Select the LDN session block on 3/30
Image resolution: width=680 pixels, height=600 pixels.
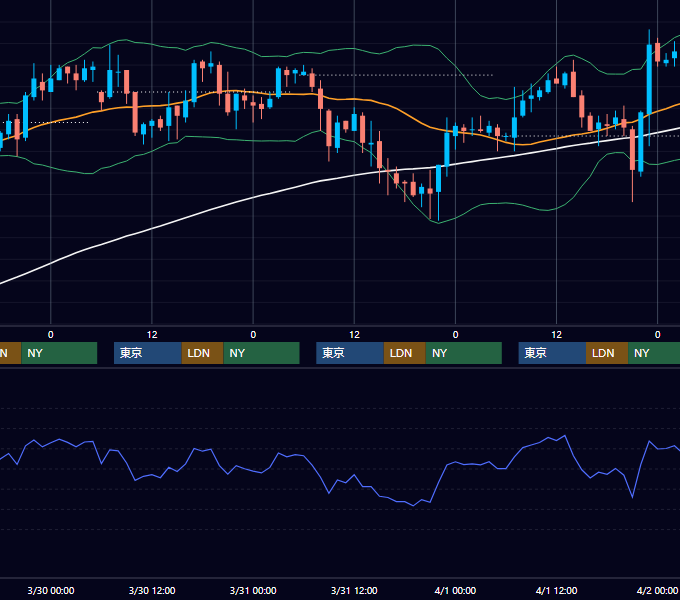click(203, 353)
